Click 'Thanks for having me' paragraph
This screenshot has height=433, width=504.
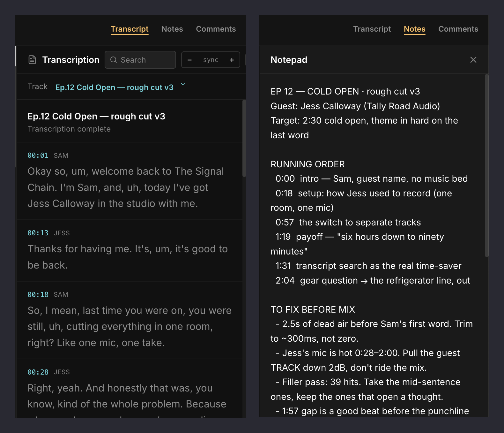pyautogui.click(x=128, y=257)
